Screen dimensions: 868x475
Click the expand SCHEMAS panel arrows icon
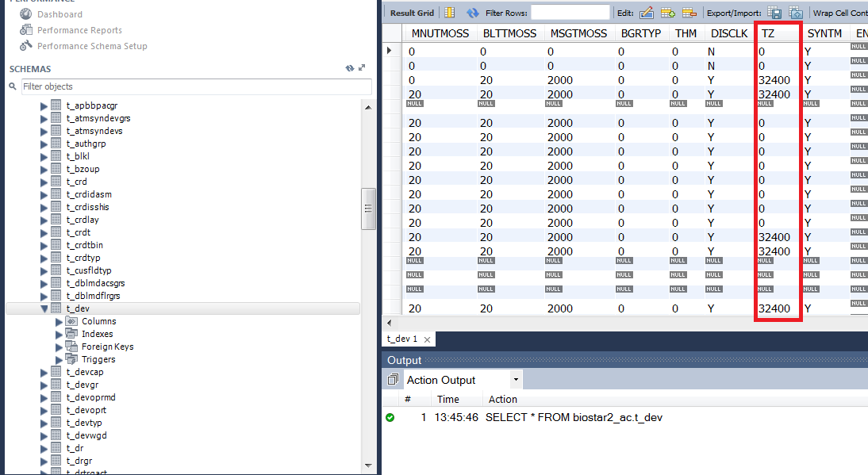pos(362,69)
